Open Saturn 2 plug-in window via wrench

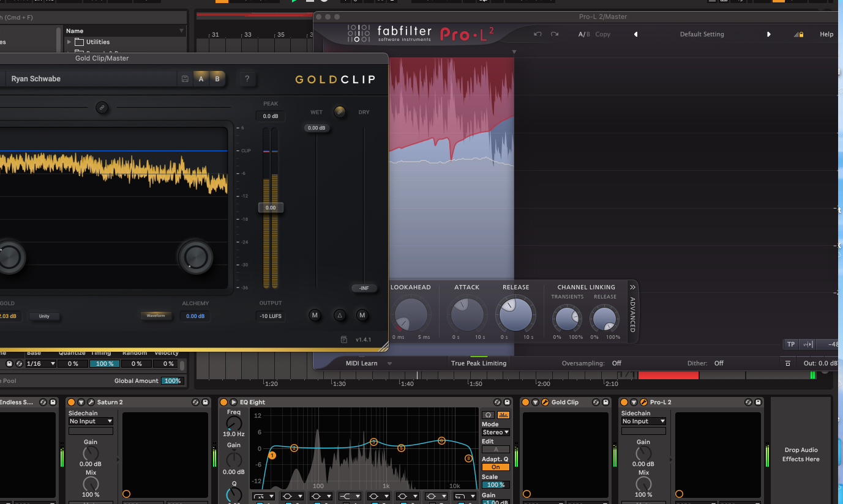(x=91, y=402)
